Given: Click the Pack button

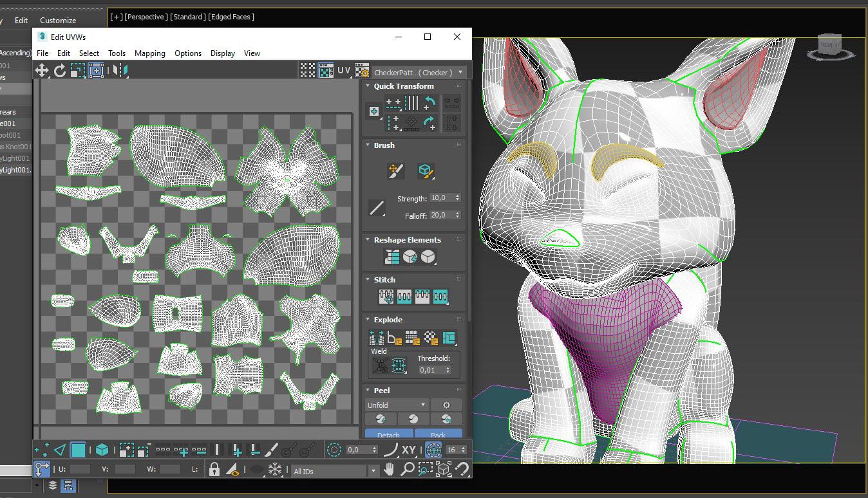Looking at the screenshot, I should [439, 434].
